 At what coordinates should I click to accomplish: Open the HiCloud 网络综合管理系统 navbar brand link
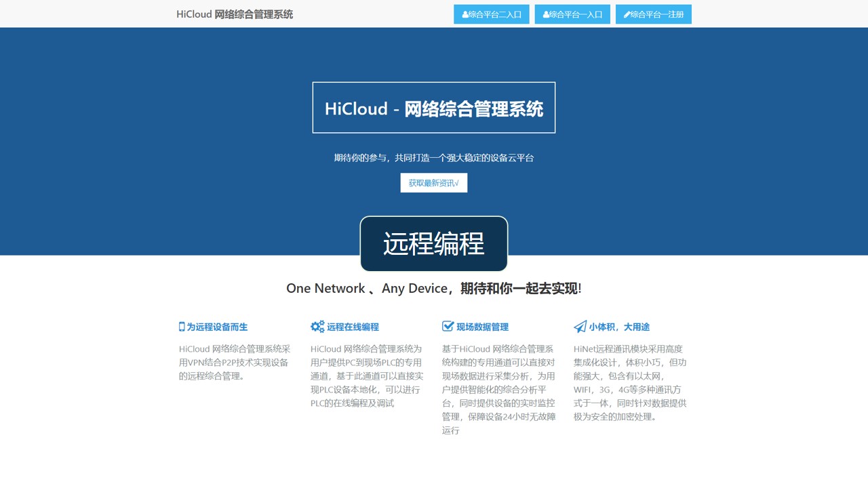235,14
